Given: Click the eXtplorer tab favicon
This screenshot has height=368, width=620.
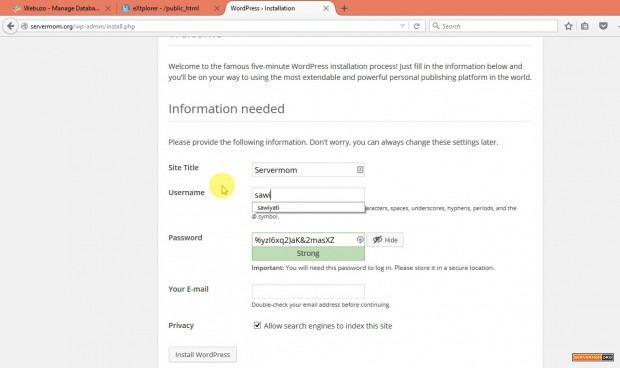Looking at the screenshot, I should (126, 8).
